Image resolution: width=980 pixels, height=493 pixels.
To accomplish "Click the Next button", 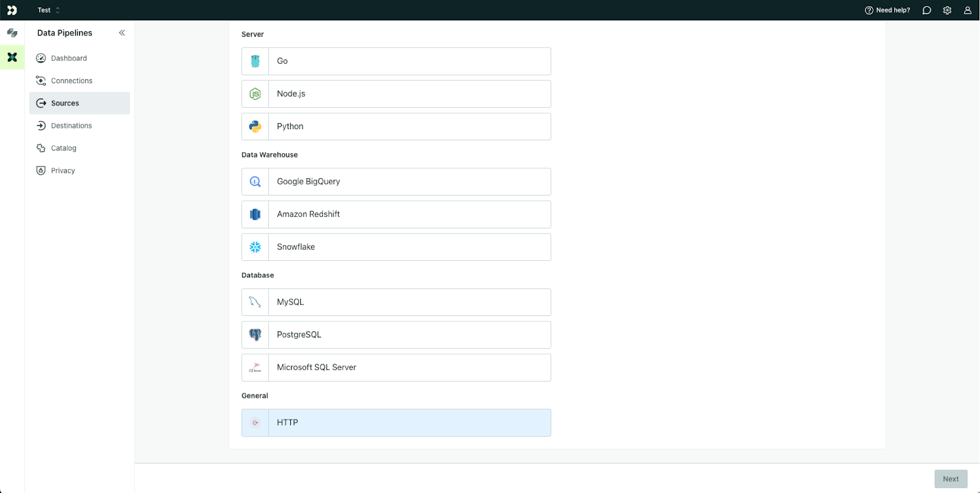I will click(951, 479).
